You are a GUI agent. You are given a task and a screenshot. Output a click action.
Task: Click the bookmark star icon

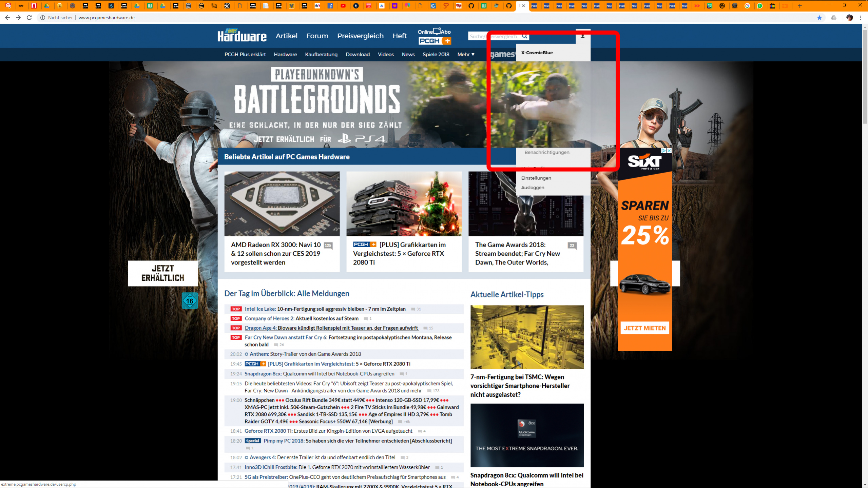point(819,18)
